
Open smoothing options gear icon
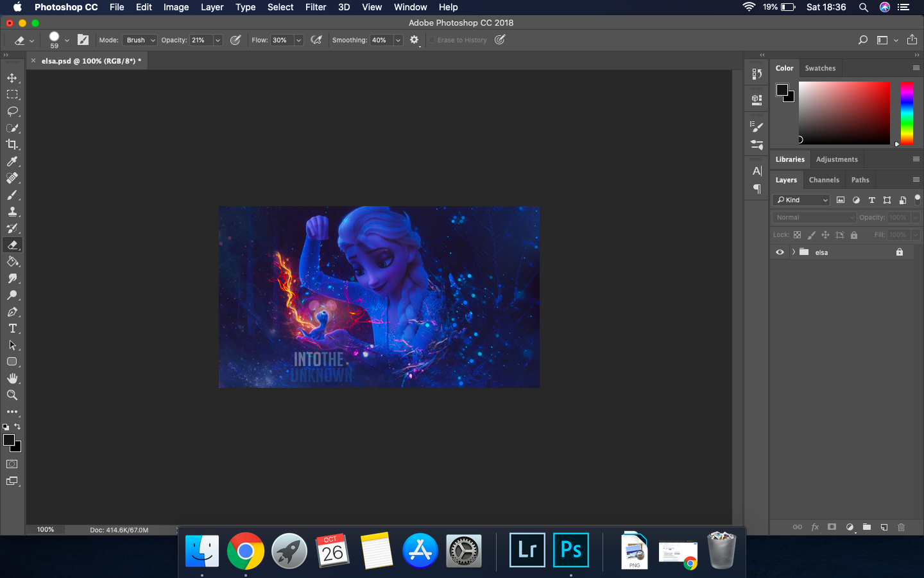click(x=415, y=40)
